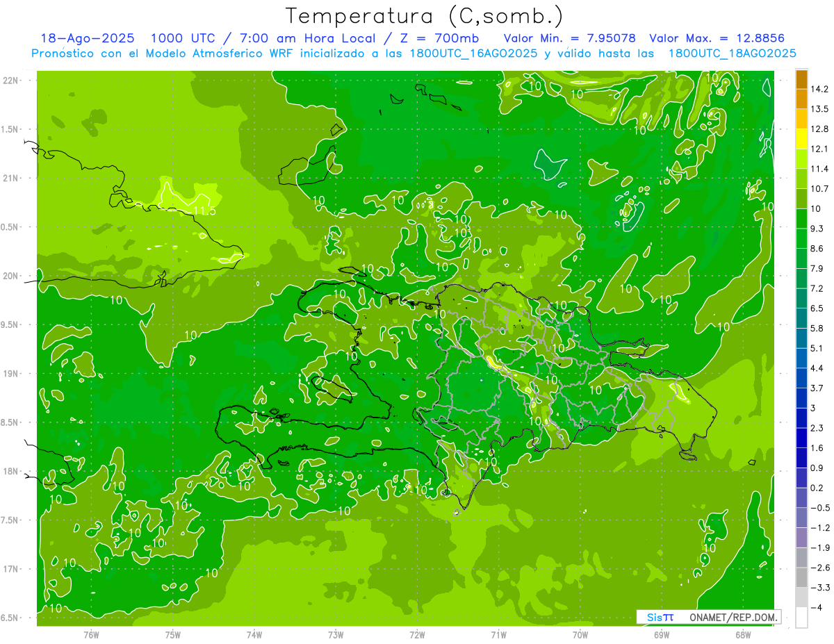Screen dimensions: 834x644
Task: Click the legend value '10.7'
Action: [x=819, y=189]
